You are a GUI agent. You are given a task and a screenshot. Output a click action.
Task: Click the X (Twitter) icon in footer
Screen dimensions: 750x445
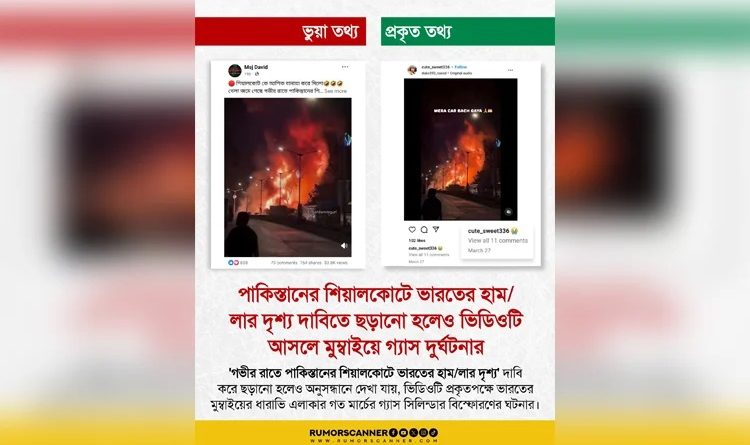click(x=413, y=433)
